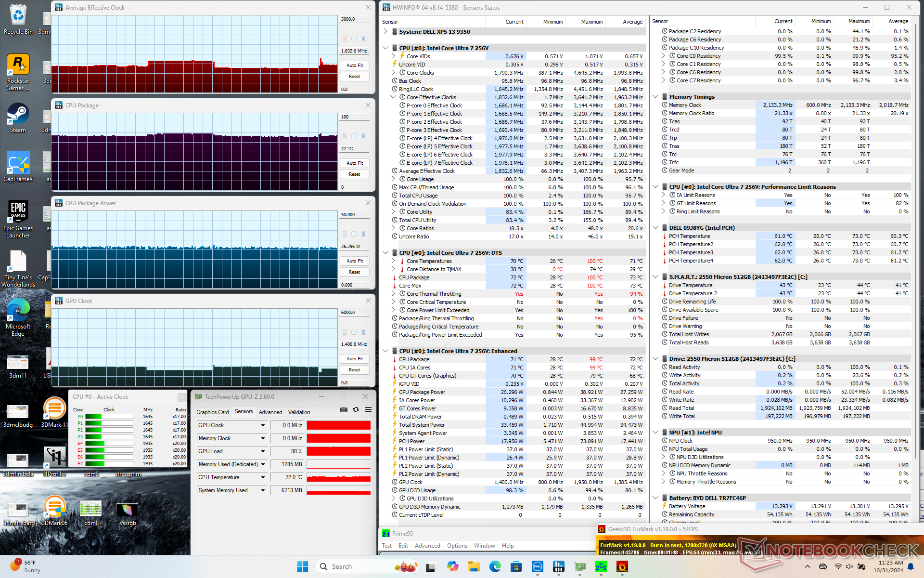This screenshot has height=578, width=924.
Task: Open the Window menu in Prime95
Action: click(484, 546)
